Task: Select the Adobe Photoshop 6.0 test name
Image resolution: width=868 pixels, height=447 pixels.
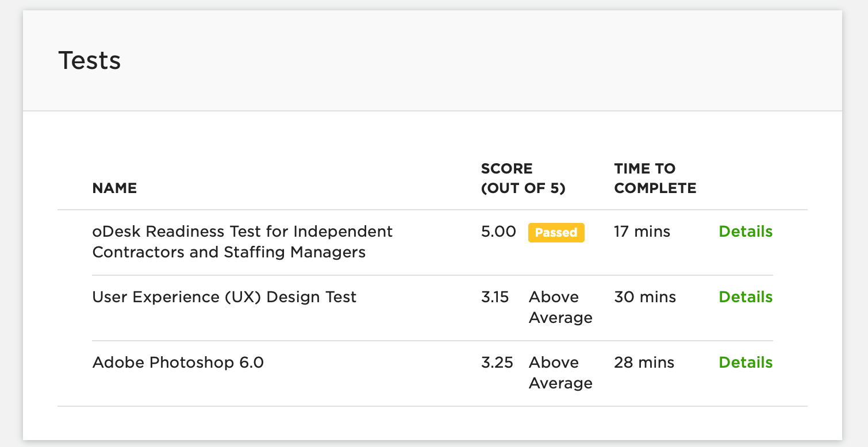Action: (178, 363)
